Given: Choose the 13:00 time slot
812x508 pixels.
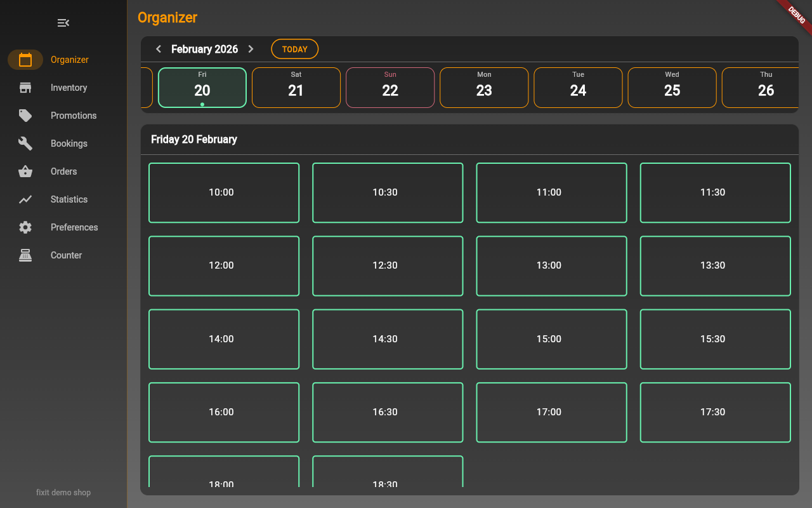Looking at the screenshot, I should 551,266.
